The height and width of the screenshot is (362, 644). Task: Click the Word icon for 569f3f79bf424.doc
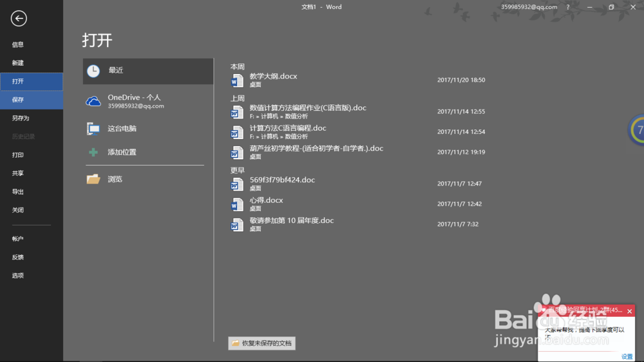click(x=237, y=184)
